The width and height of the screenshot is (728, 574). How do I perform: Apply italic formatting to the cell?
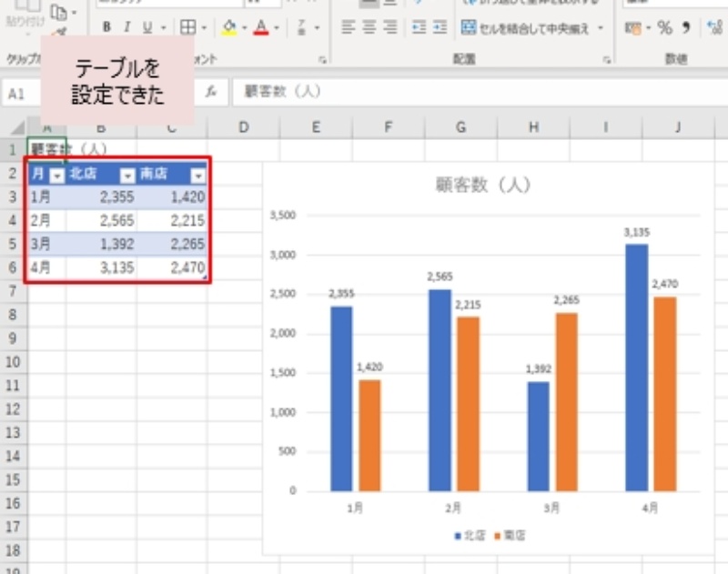[126, 27]
